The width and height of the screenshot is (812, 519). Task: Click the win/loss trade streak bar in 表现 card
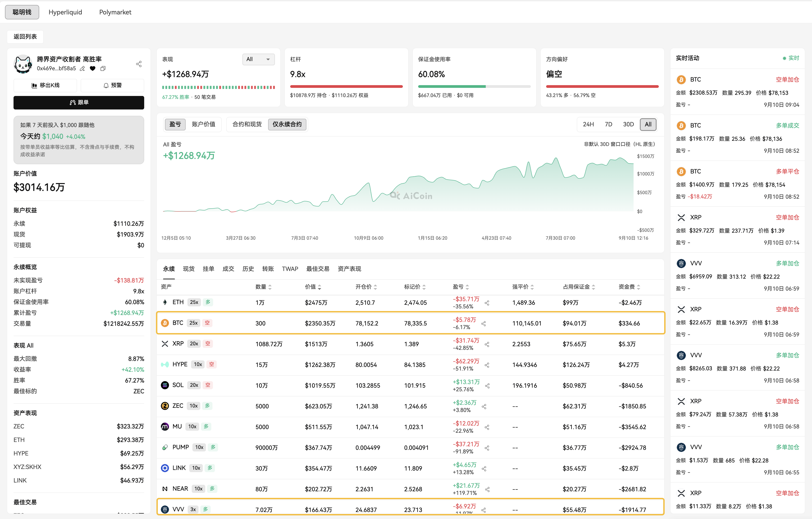click(219, 87)
